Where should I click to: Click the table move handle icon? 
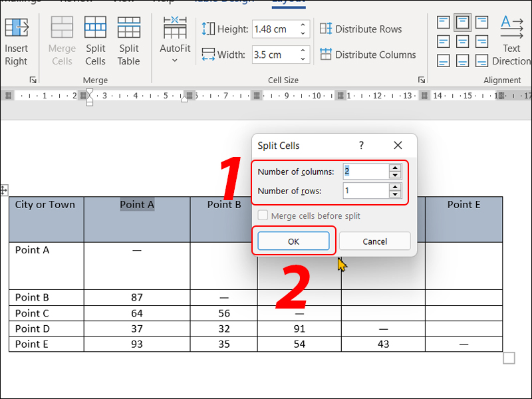pos(4,190)
